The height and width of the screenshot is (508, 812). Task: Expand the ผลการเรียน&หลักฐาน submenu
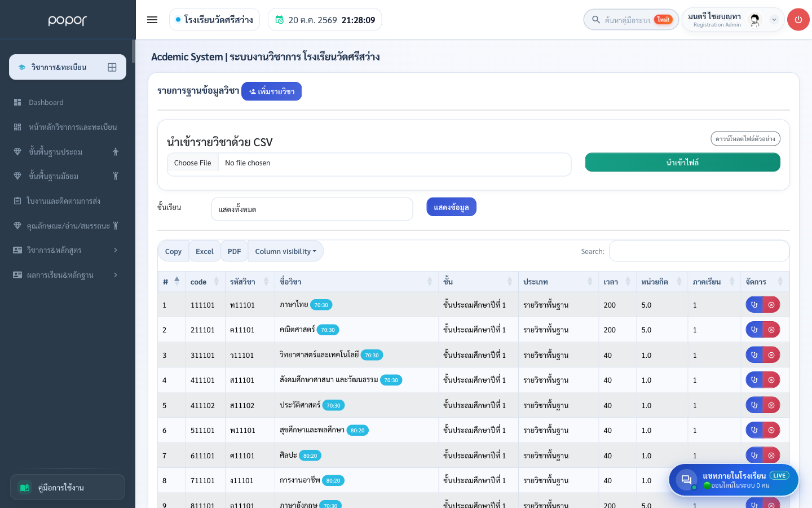pos(68,275)
